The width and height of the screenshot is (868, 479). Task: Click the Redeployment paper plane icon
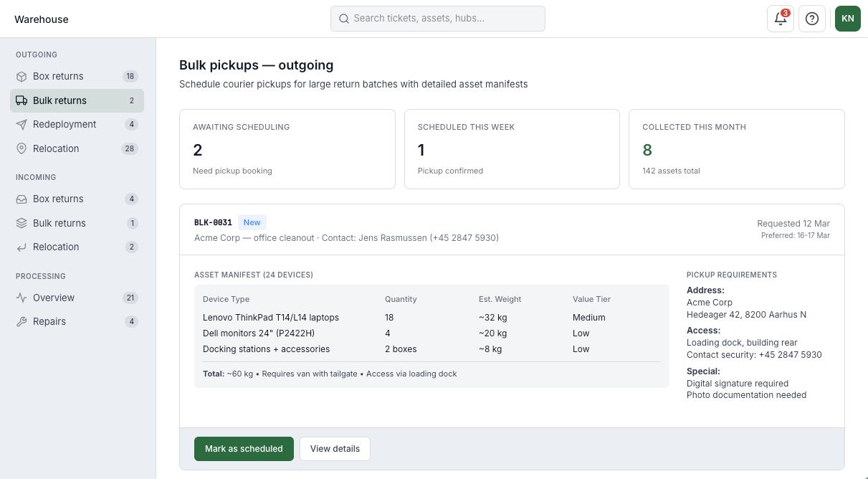(x=22, y=125)
